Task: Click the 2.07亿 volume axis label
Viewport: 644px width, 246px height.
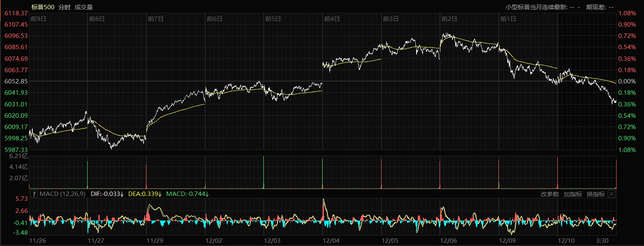Action: [19, 178]
